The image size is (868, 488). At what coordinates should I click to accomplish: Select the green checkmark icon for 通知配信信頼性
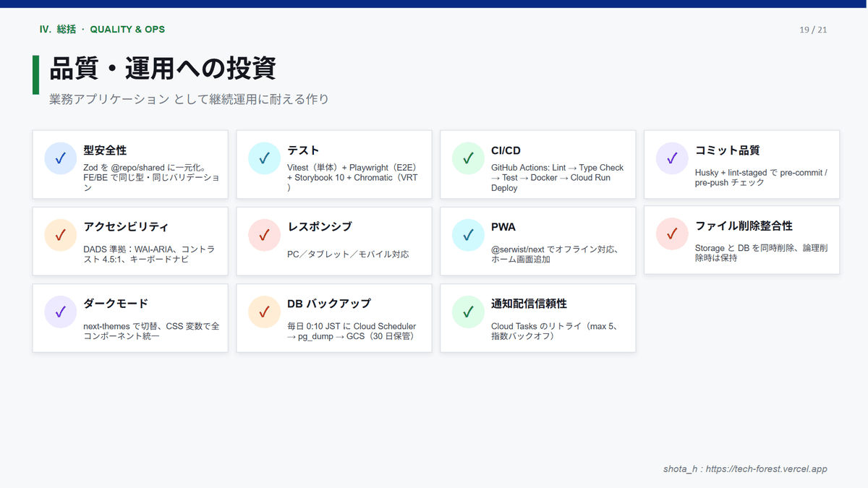tap(469, 312)
